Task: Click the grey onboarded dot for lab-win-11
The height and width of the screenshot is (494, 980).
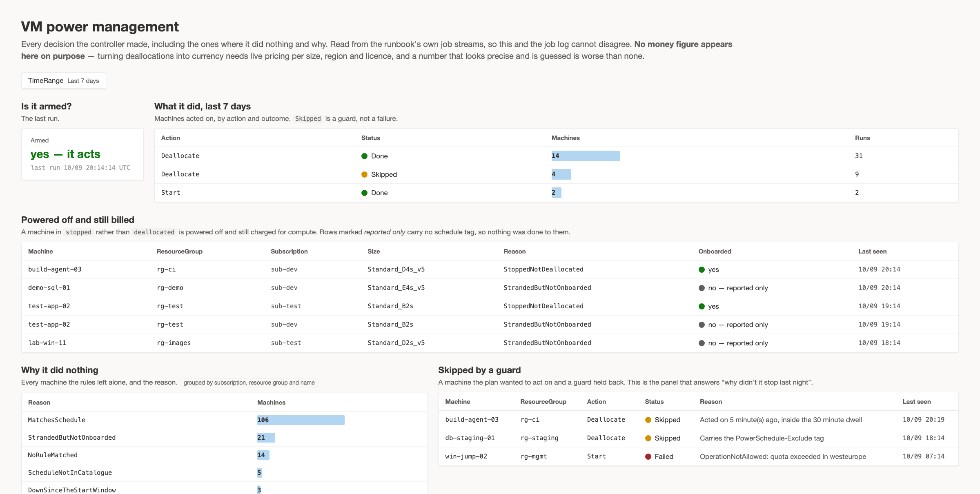Action: coord(702,343)
